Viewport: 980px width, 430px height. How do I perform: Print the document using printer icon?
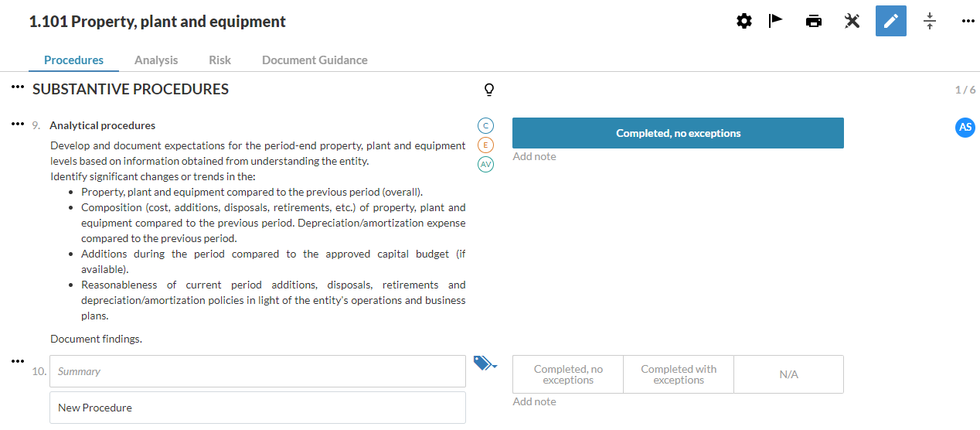[814, 22]
